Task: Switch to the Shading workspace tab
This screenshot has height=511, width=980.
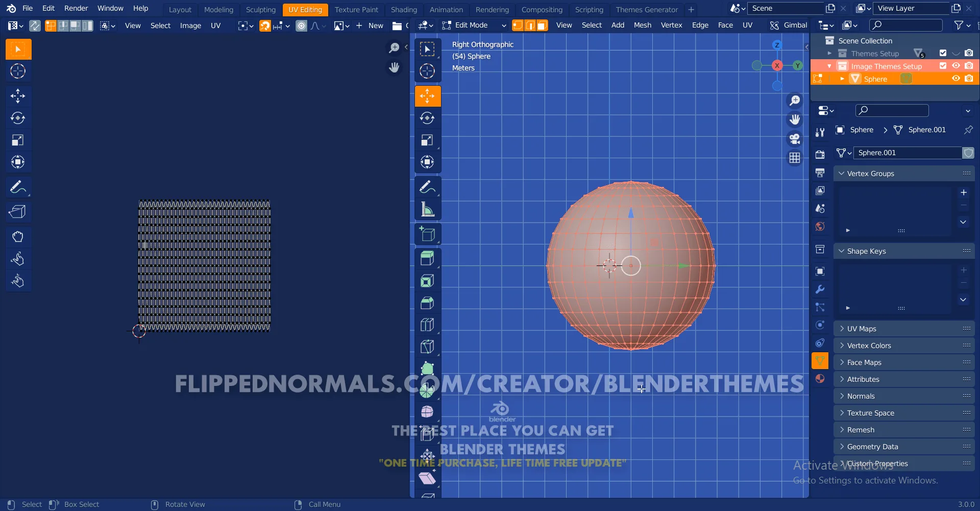Action: 404,10
